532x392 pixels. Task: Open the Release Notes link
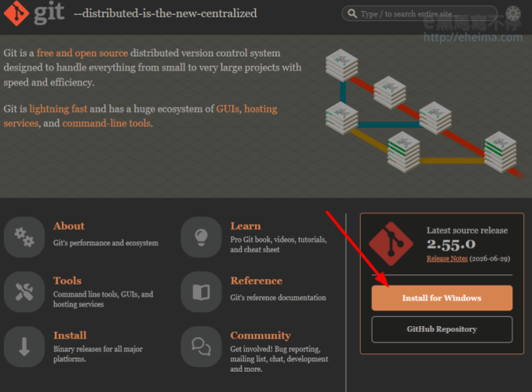447,259
